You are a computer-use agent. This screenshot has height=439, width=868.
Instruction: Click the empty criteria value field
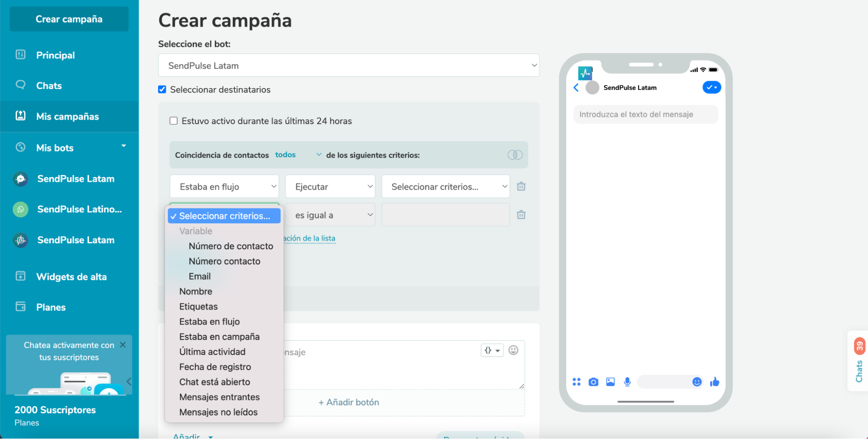point(446,215)
